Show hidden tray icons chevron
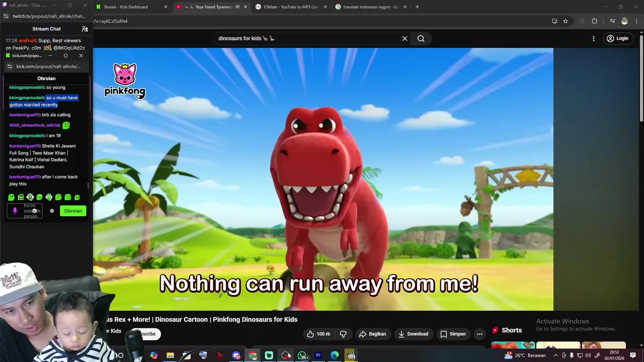This screenshot has width=644, height=362. (556, 355)
